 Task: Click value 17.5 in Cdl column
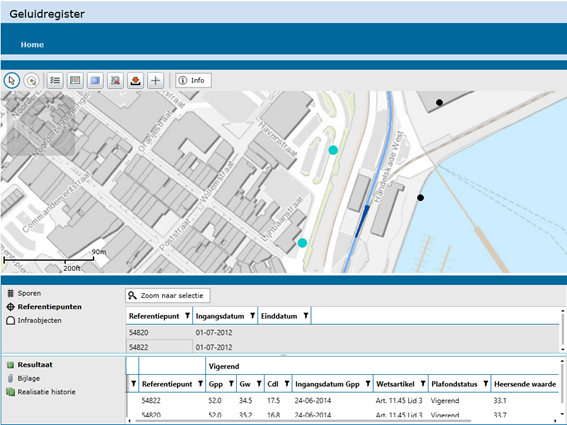273,401
